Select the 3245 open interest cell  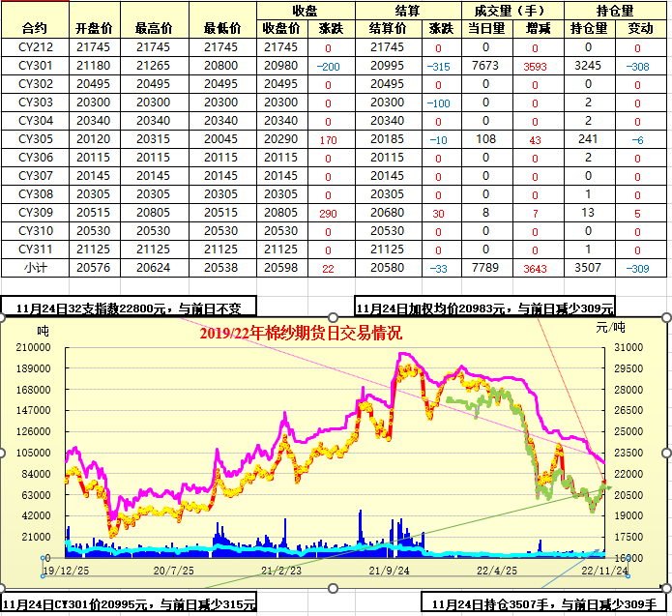click(588, 66)
